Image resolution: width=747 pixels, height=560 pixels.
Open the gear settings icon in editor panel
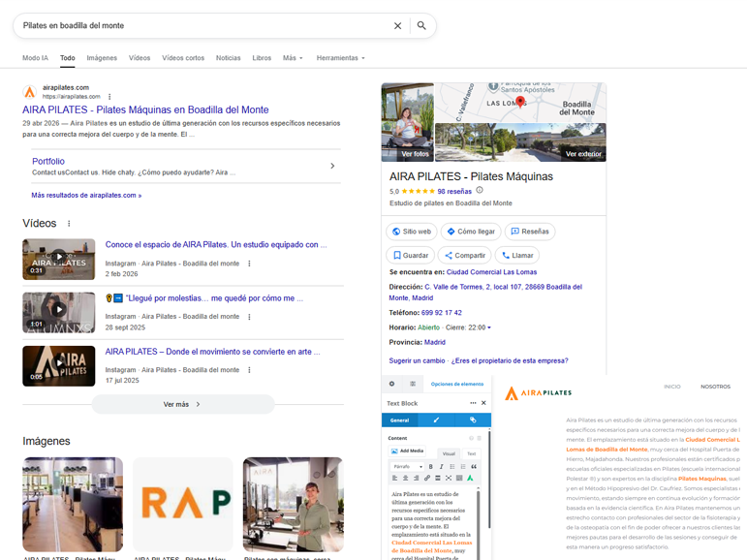391,384
